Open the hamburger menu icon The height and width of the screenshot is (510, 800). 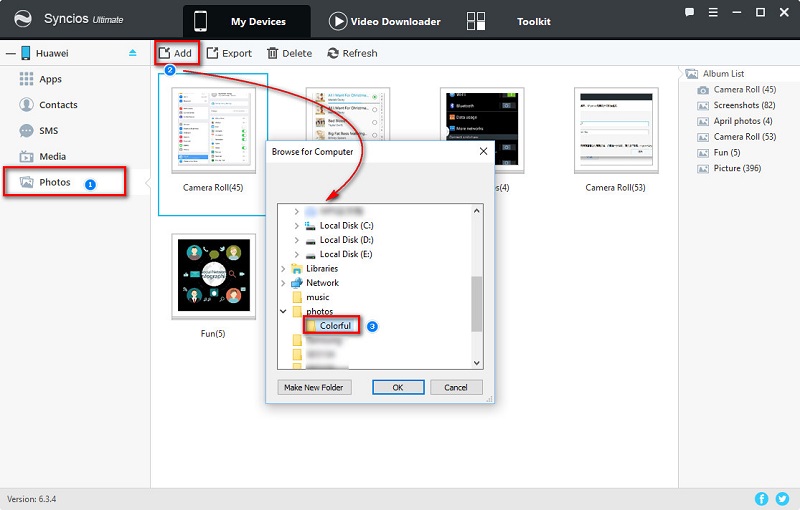[x=713, y=12]
